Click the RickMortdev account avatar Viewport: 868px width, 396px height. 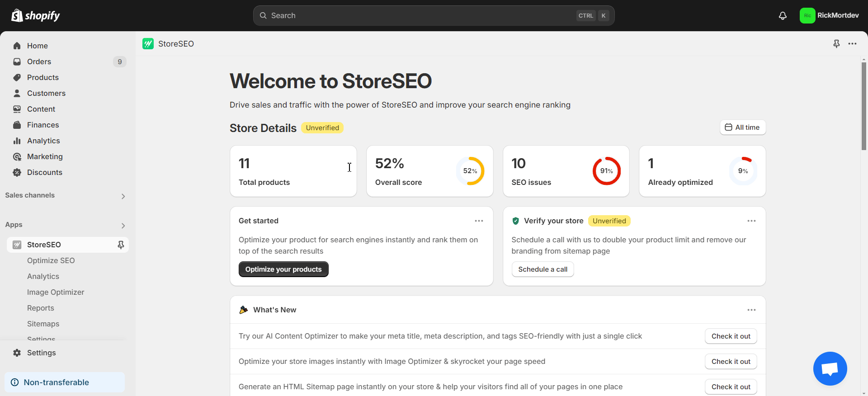(807, 16)
